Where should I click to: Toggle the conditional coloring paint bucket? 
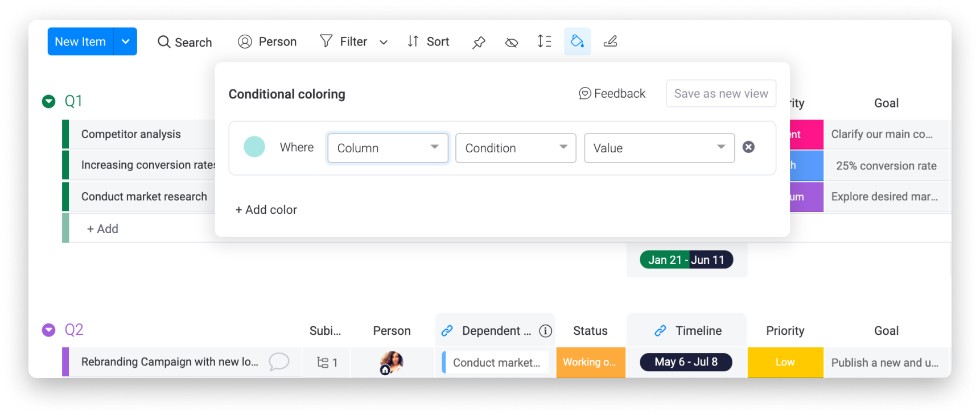(577, 42)
